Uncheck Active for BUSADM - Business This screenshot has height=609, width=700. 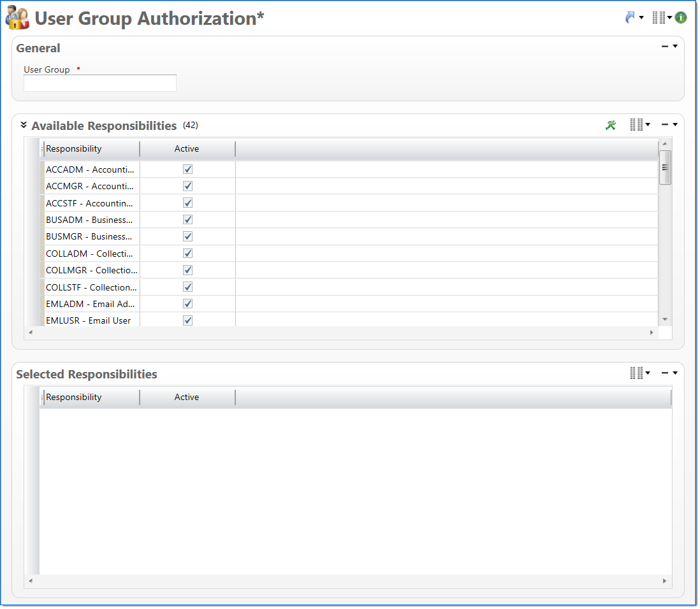pos(187,219)
